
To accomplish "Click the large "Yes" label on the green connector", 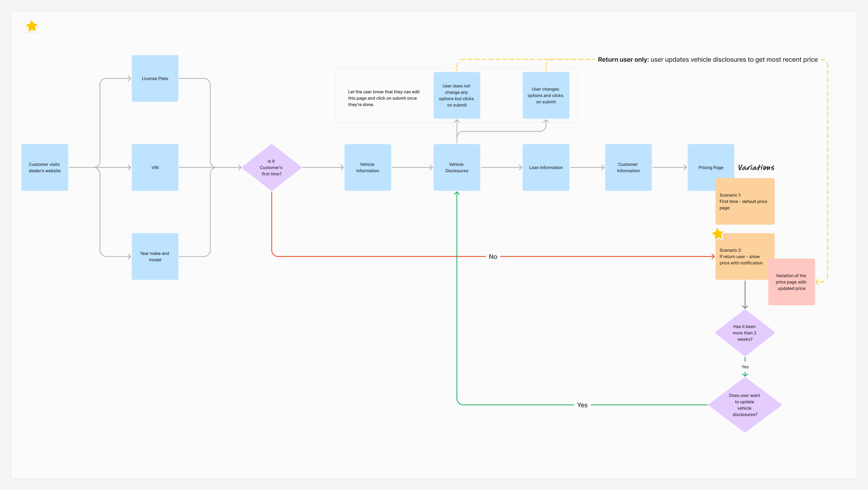I will point(582,405).
